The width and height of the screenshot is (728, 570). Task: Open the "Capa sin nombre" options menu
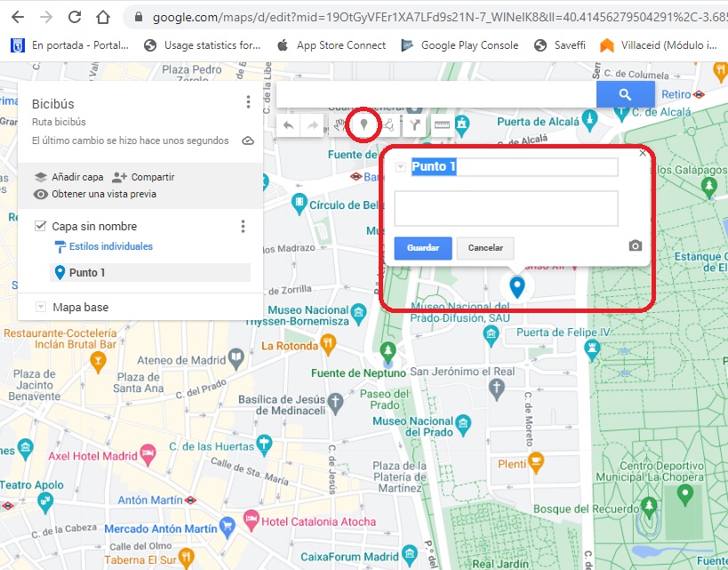(243, 227)
